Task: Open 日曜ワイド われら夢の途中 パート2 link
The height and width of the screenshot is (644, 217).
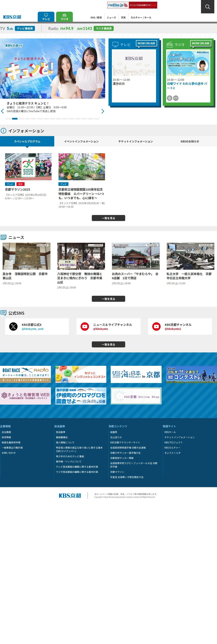Action: [187, 86]
